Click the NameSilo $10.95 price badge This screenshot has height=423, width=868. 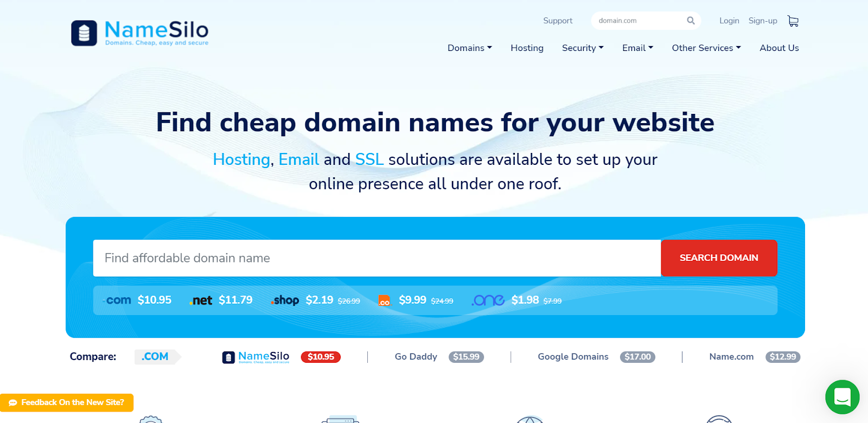pos(321,357)
